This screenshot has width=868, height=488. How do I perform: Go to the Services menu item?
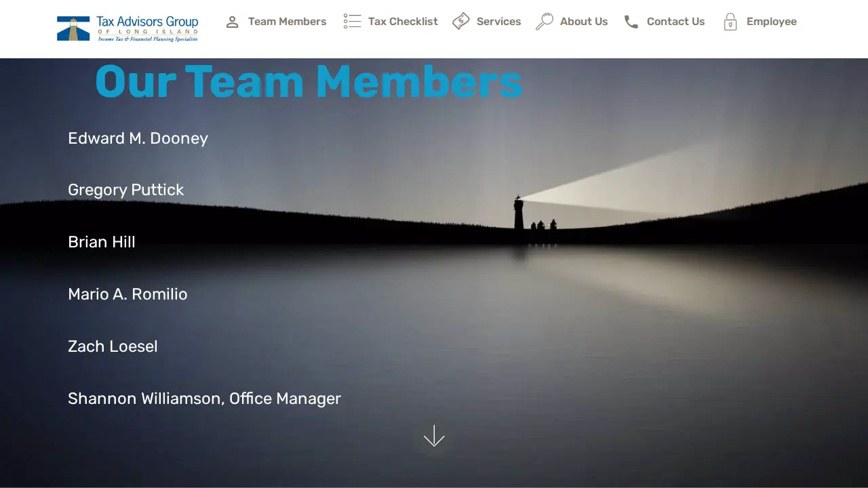click(x=498, y=22)
